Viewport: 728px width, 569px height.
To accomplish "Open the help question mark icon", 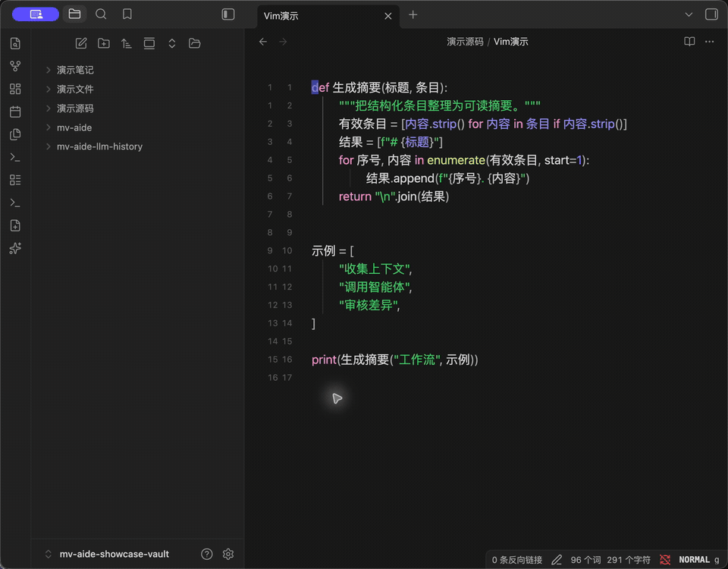I will click(x=206, y=554).
